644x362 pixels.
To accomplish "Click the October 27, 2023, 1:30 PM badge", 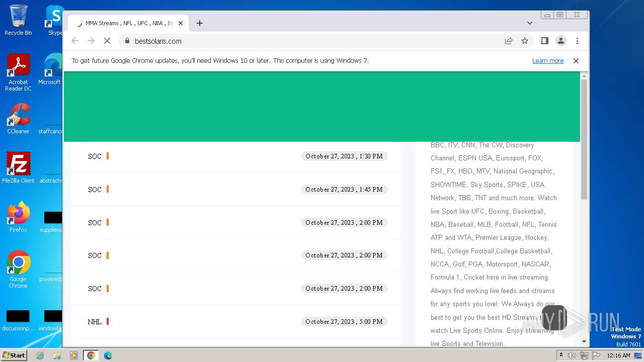I will click(x=344, y=156).
